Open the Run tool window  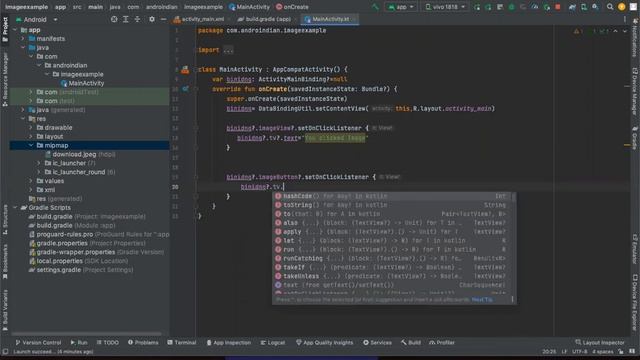(x=79, y=342)
